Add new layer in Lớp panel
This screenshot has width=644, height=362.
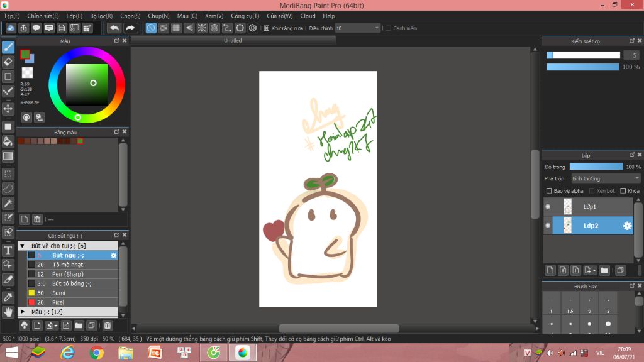[550, 270]
